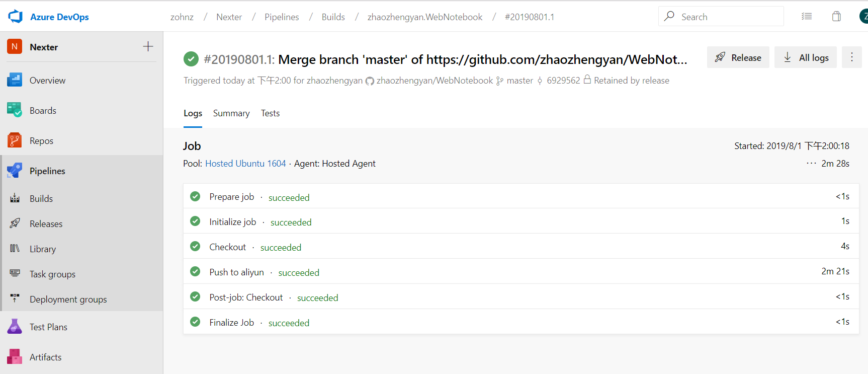Image resolution: width=868 pixels, height=374 pixels.
Task: Click the Search input field
Action: click(721, 17)
